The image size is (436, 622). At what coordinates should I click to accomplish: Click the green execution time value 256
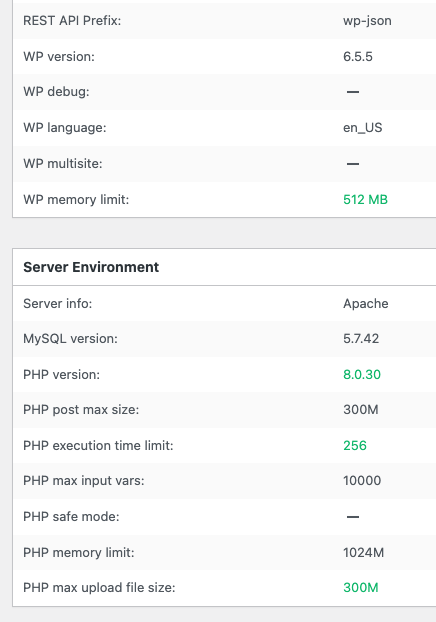pyautogui.click(x=355, y=445)
